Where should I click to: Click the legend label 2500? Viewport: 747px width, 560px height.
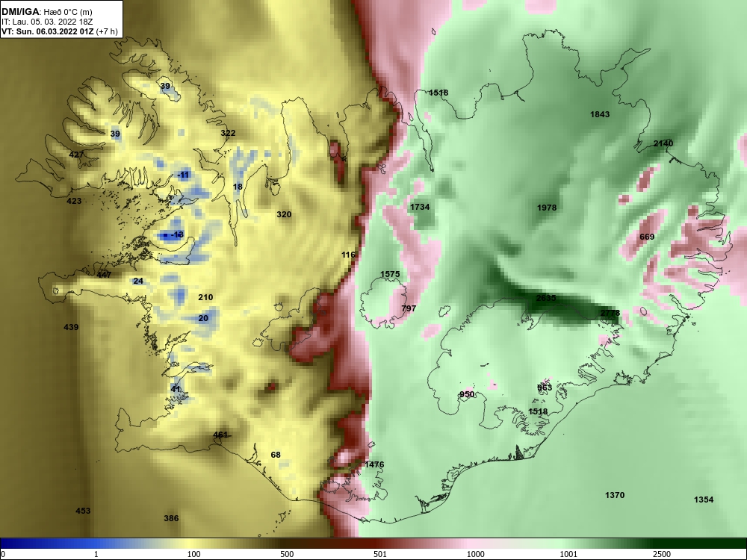click(x=662, y=554)
